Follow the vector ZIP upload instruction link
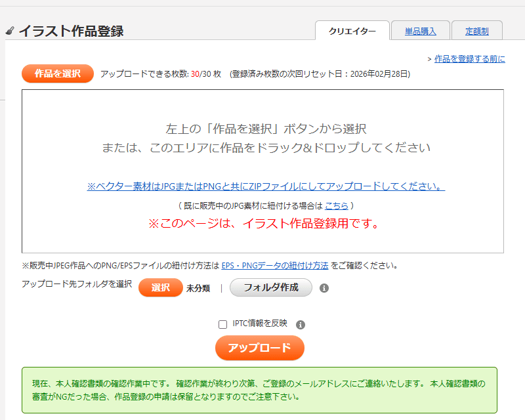This screenshot has height=420, width=525. (266, 186)
